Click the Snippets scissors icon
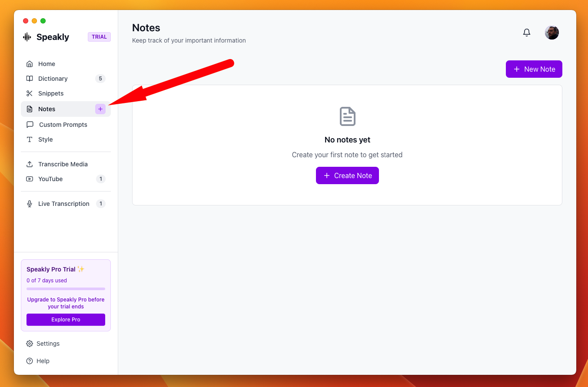Viewport: 588px width, 387px height. pyautogui.click(x=29, y=93)
